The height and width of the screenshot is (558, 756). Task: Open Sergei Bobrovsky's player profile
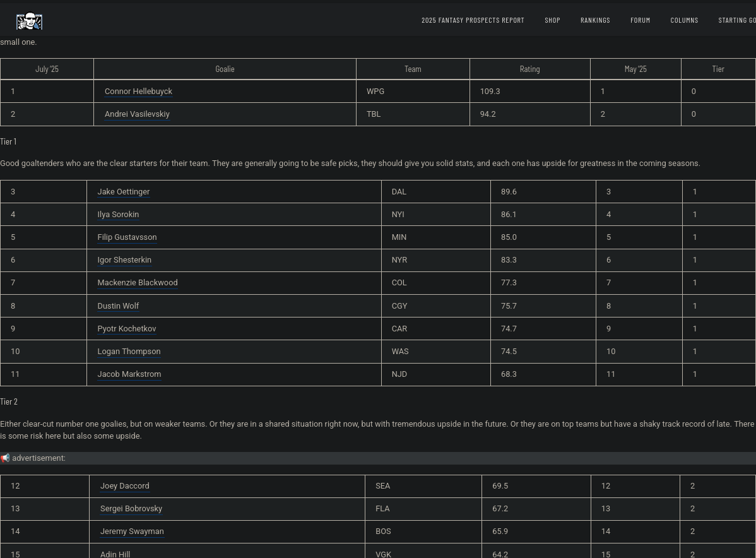pyautogui.click(x=131, y=508)
